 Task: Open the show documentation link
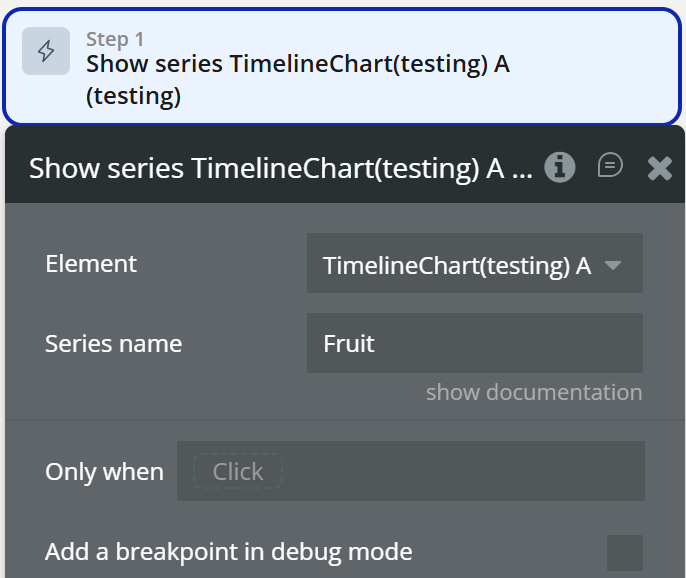point(534,392)
